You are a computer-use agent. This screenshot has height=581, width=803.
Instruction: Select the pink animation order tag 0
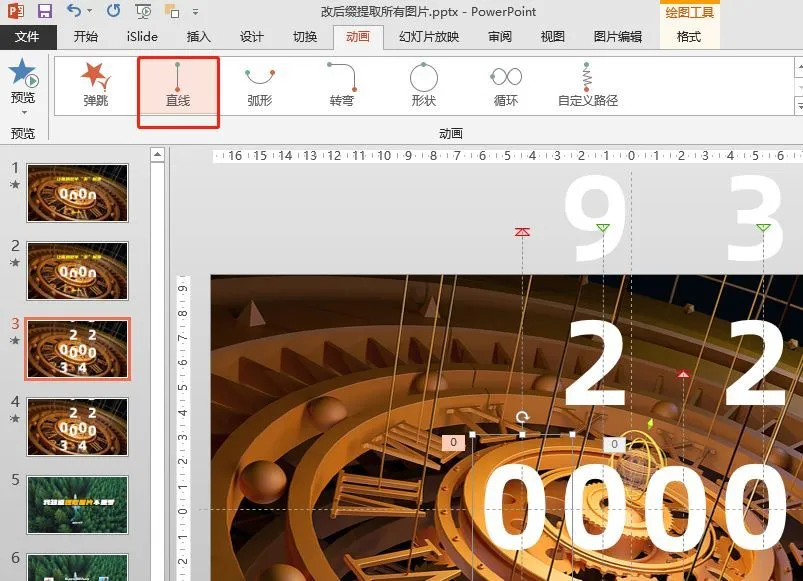point(453,442)
